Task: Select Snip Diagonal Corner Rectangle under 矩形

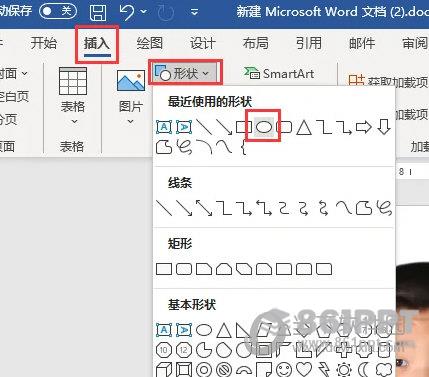Action: pyautogui.click(x=244, y=269)
